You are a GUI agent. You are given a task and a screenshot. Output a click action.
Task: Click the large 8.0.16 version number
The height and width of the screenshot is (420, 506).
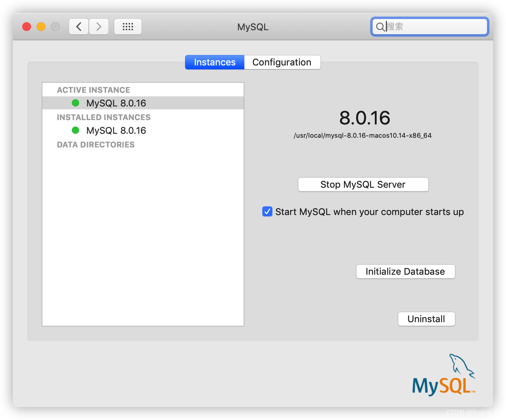(x=364, y=118)
